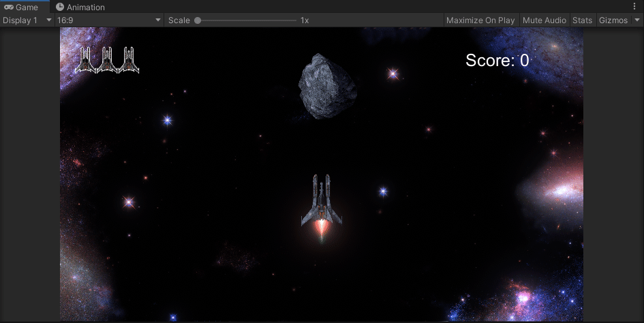Toggle Gizmos in Game view
Screen dimensions: 644x323
pos(613,20)
